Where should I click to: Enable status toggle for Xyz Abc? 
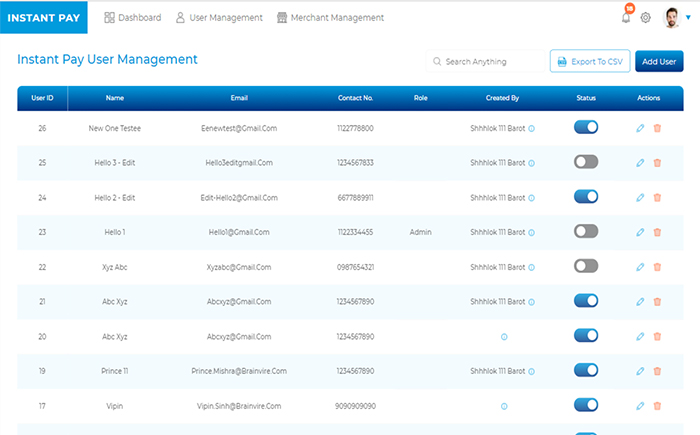coord(586,266)
